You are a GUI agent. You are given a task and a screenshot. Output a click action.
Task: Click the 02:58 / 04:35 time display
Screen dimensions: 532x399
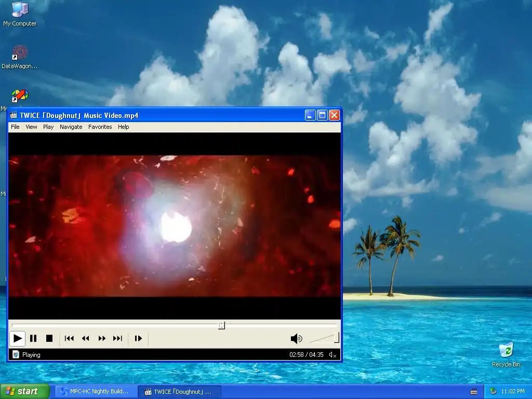(x=307, y=355)
